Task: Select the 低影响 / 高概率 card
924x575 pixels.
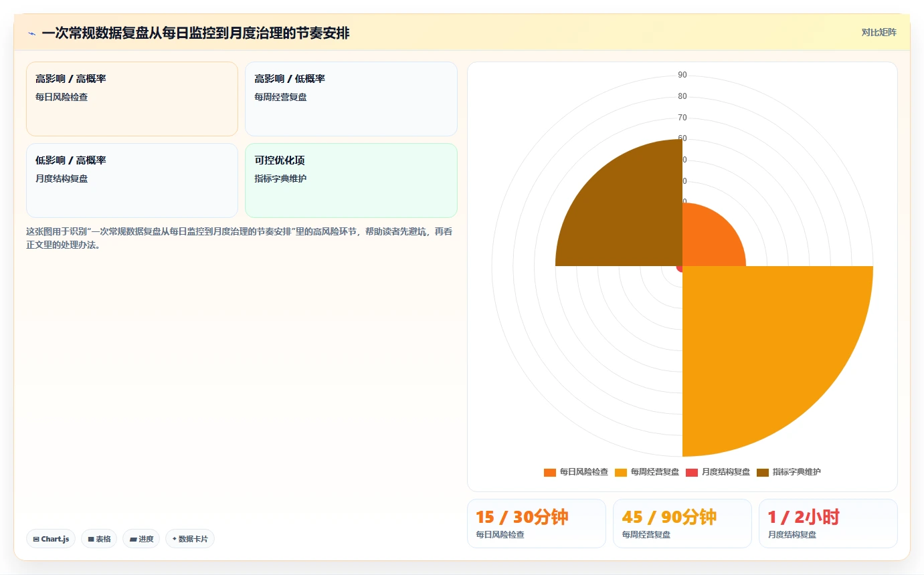Action: 132,181
